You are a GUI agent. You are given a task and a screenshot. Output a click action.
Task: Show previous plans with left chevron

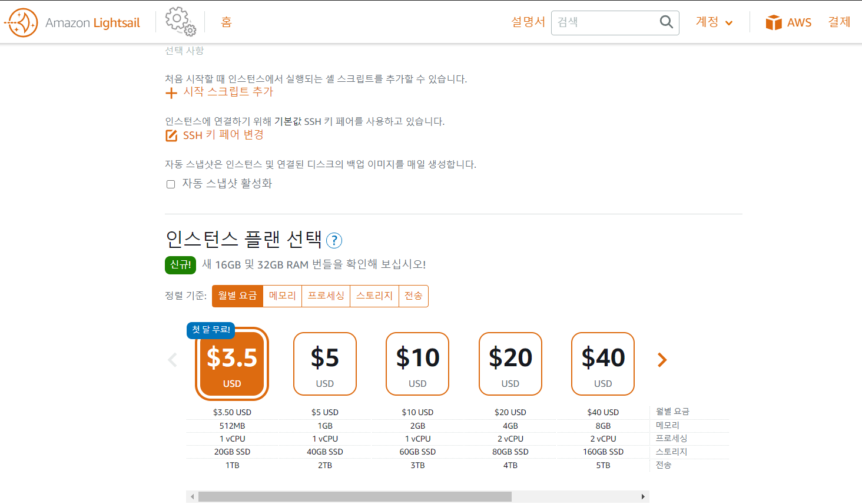[173, 360]
